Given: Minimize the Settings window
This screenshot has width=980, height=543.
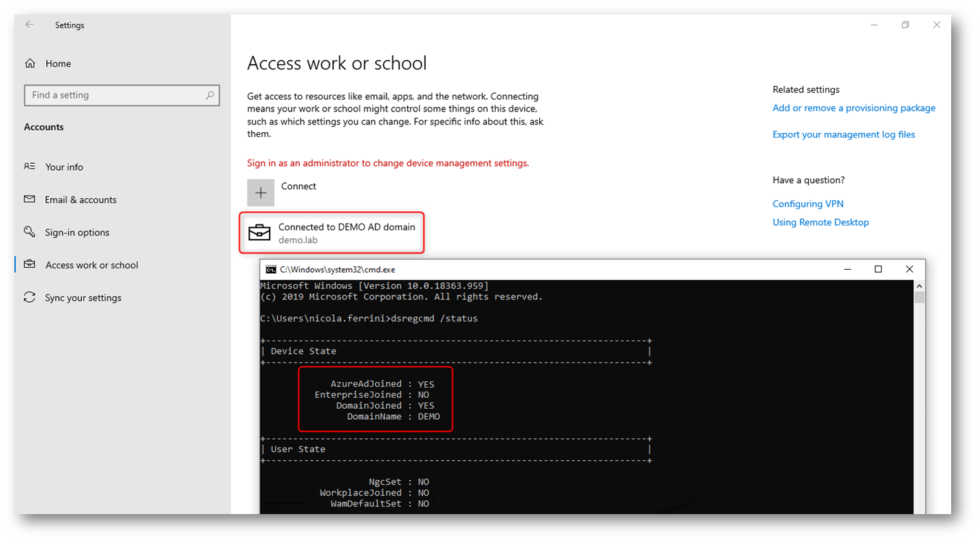Looking at the screenshot, I should click(x=874, y=25).
